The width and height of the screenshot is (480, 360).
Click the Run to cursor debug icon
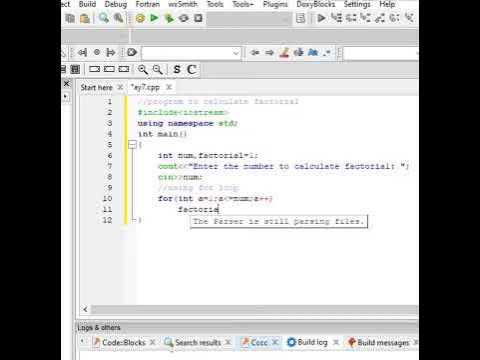click(336, 18)
